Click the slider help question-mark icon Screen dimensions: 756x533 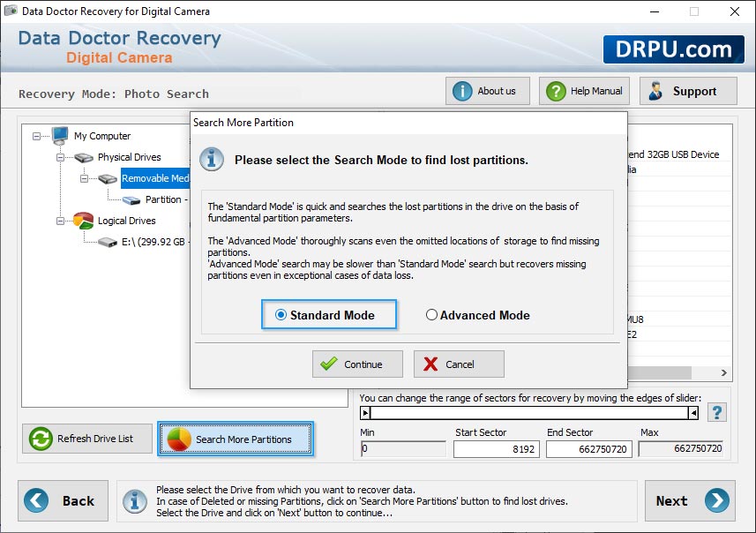[x=716, y=412]
